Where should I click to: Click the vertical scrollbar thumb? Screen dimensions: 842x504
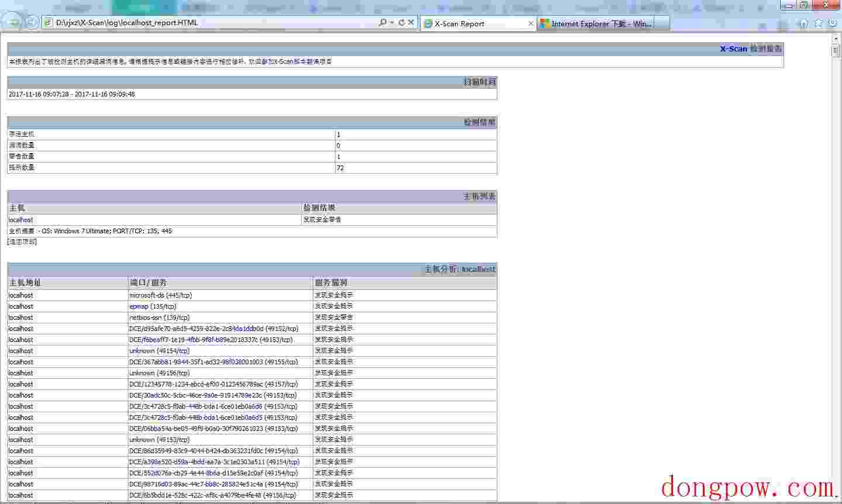coord(836,51)
